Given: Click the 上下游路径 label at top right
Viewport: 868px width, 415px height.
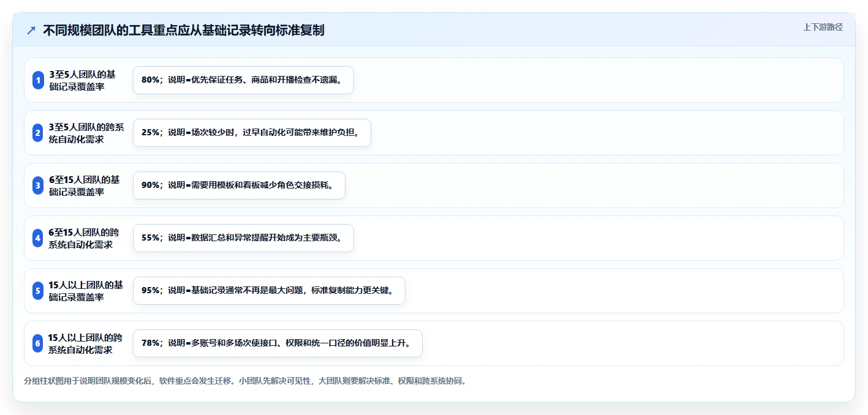Looking at the screenshot, I should 823,27.
